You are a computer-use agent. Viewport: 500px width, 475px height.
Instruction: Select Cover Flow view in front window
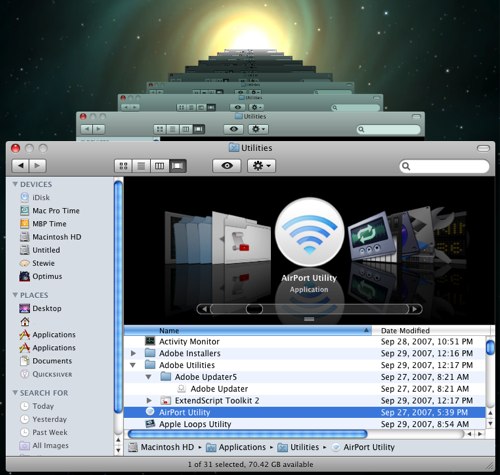tap(177, 166)
